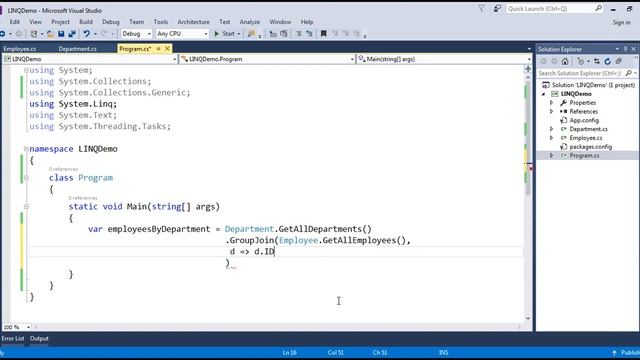Expand the Employee.cs node in Solution Explorer
640x360 pixels.
click(551, 138)
